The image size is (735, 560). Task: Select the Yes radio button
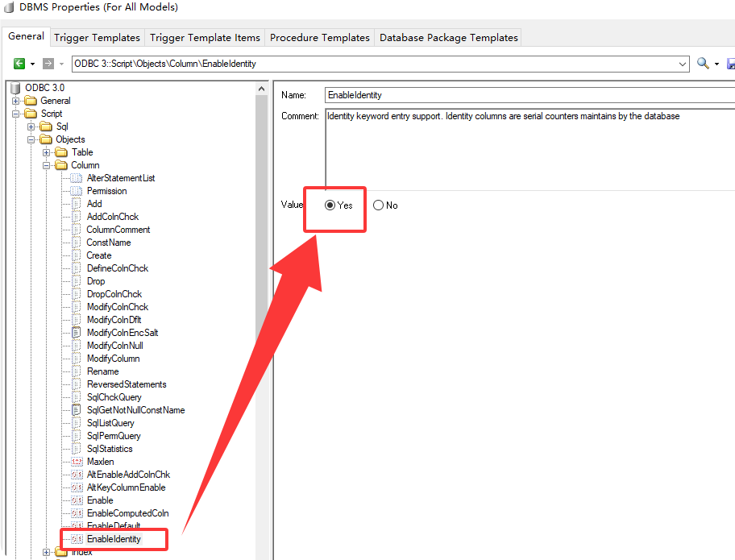click(330, 205)
